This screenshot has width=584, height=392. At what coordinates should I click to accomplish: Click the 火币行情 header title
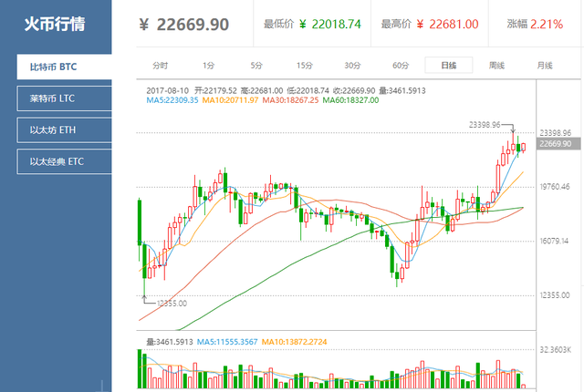tap(55, 23)
